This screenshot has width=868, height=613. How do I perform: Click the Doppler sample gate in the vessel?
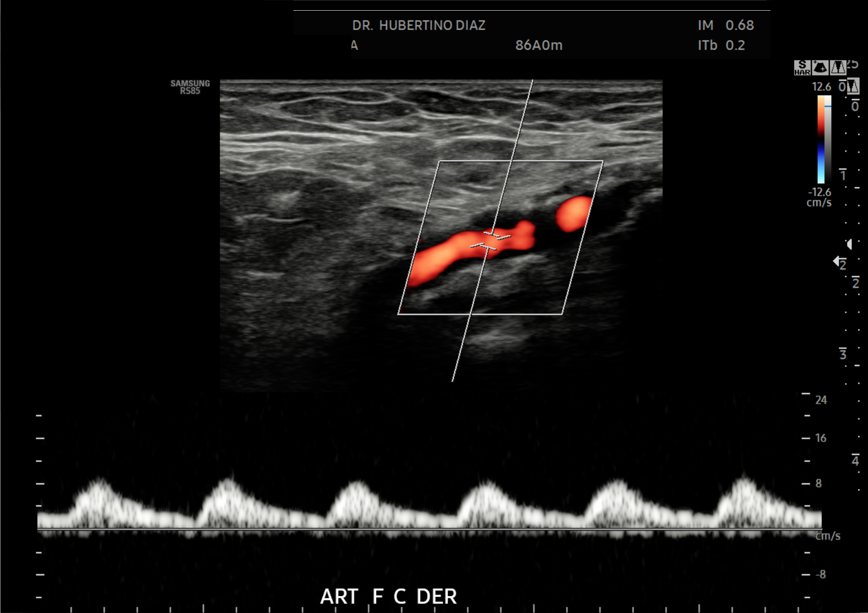point(490,240)
